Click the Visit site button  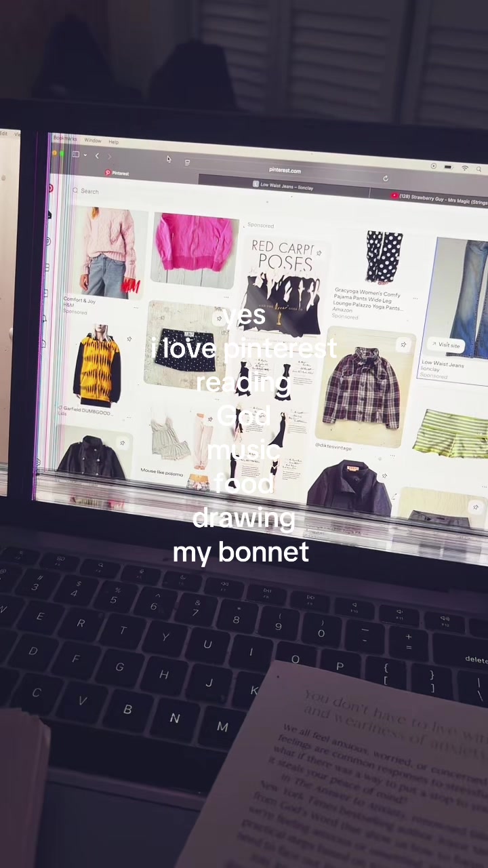[x=445, y=344]
